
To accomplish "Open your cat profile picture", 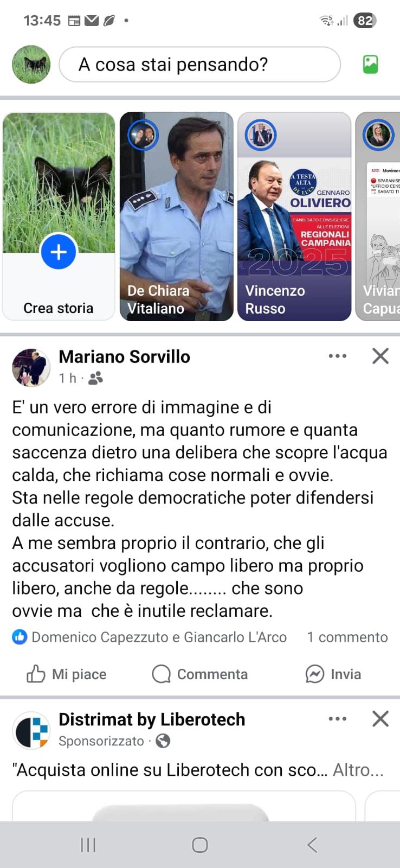I will click(31, 65).
